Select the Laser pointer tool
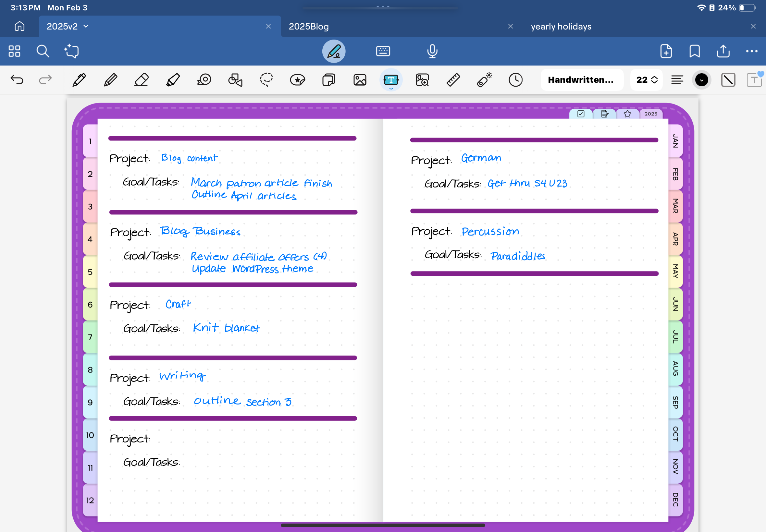The height and width of the screenshot is (532, 766). click(x=484, y=80)
